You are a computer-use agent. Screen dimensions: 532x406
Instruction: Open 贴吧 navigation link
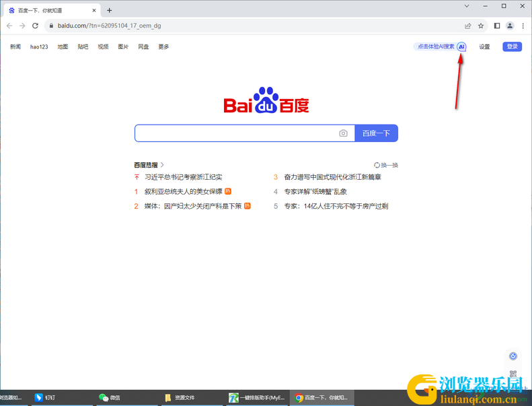coord(83,47)
